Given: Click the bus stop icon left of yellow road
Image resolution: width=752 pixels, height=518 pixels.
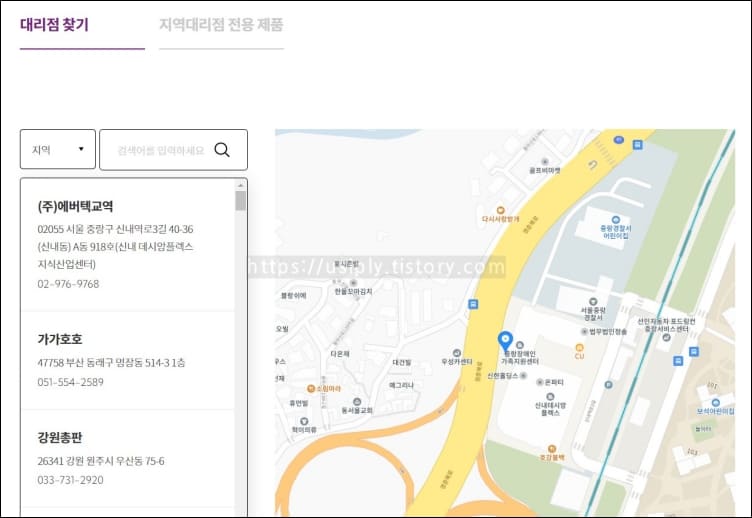Looking at the screenshot, I should click(473, 304).
